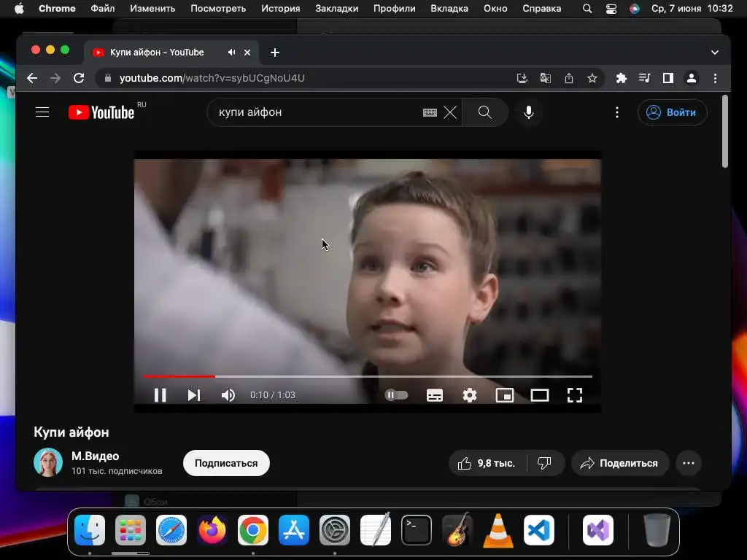Screen dimensions: 747x560
Task: Open the YouTube hamburger guide menu
Action: [42, 112]
